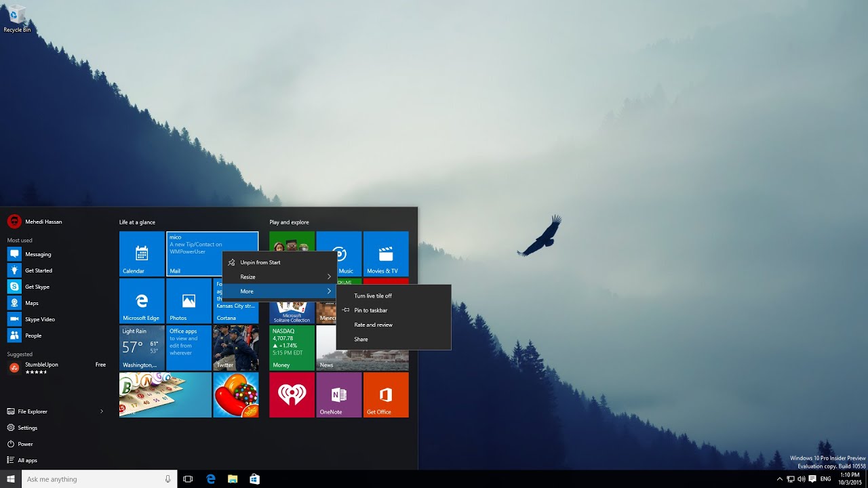Open the Office apps tile

[189, 348]
